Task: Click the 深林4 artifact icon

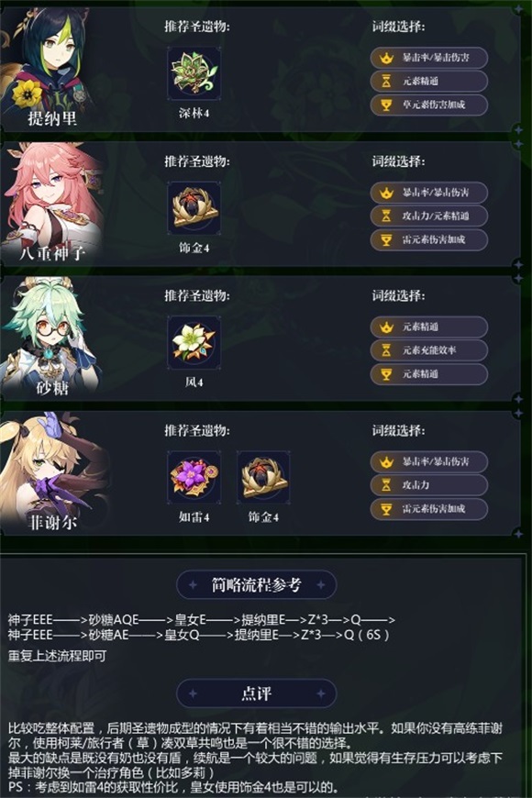Action: (194, 73)
